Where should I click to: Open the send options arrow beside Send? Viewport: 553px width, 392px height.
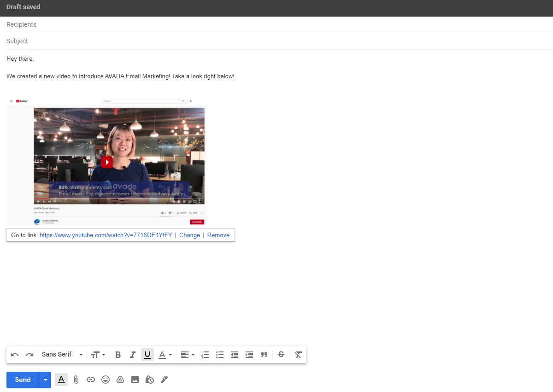(45, 380)
